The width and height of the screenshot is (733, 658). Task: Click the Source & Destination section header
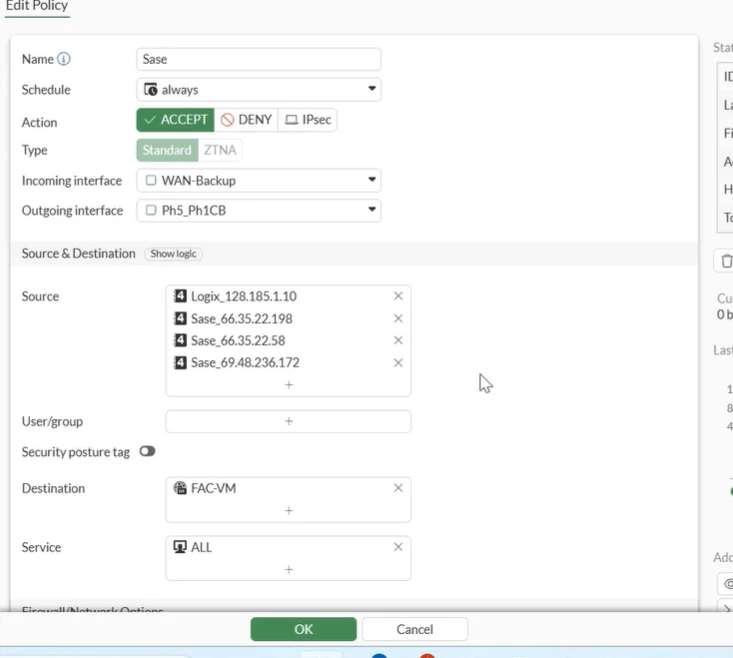pos(79,253)
